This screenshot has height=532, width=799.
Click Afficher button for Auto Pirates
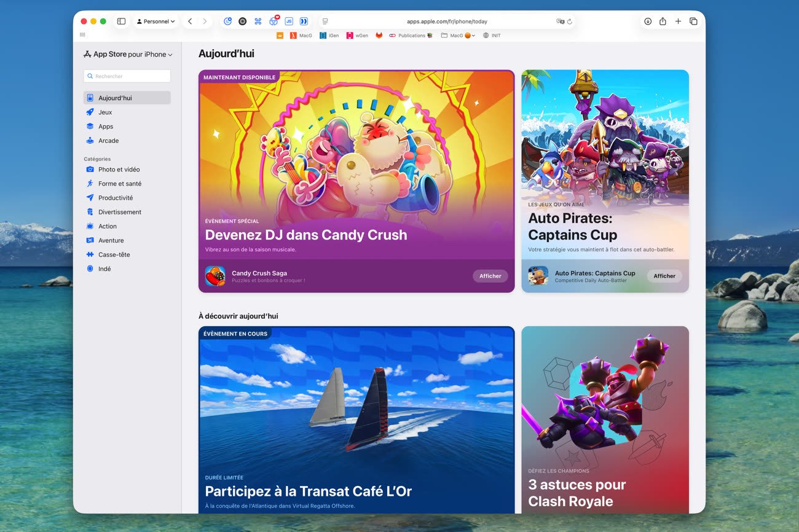click(664, 276)
